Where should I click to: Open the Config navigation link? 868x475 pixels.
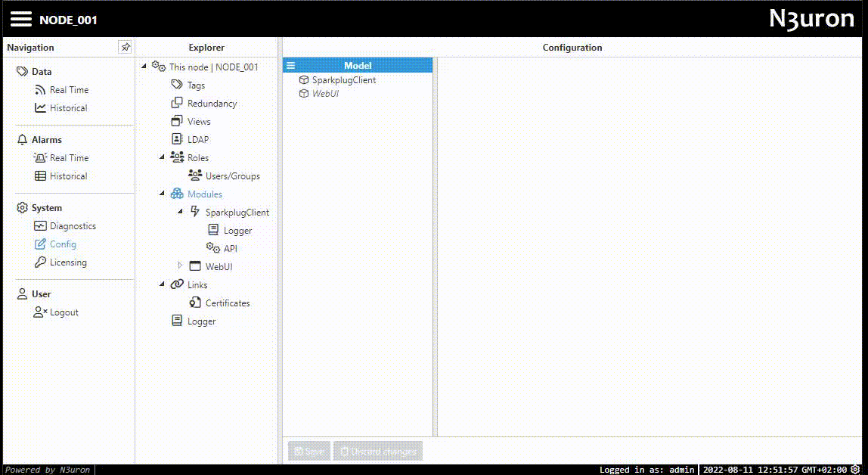pyautogui.click(x=63, y=244)
